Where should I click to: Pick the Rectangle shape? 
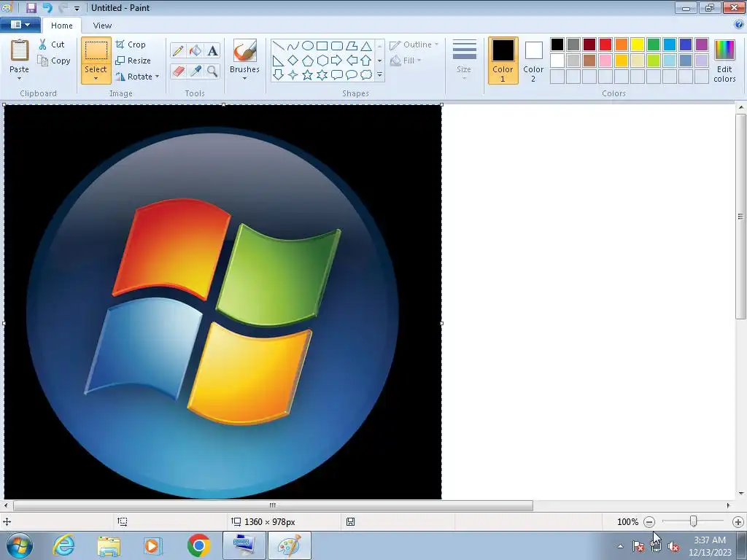click(322, 46)
